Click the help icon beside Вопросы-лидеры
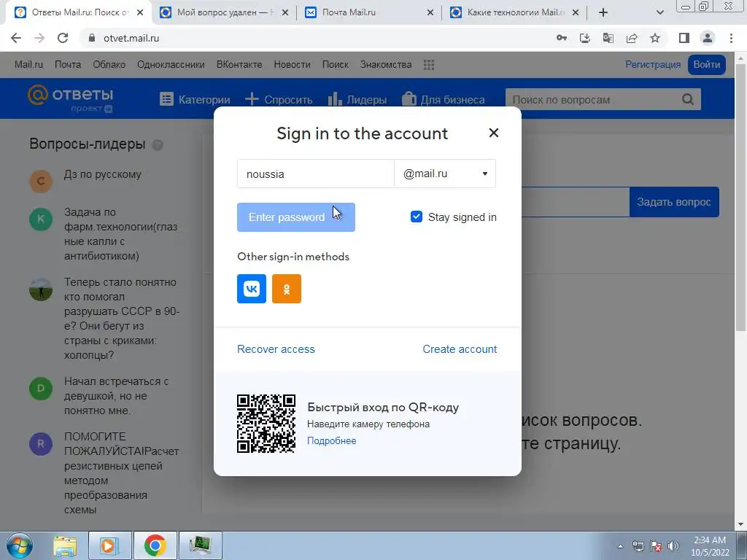 point(158,145)
